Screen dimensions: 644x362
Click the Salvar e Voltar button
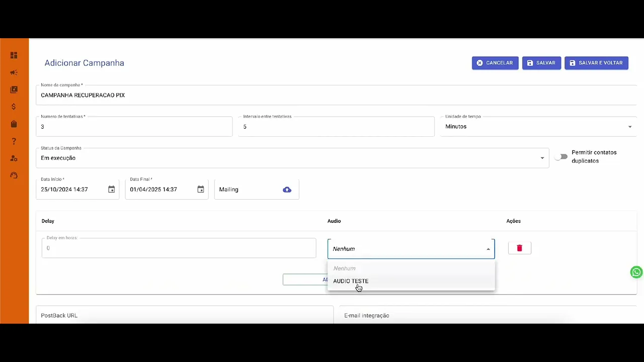[596, 63]
